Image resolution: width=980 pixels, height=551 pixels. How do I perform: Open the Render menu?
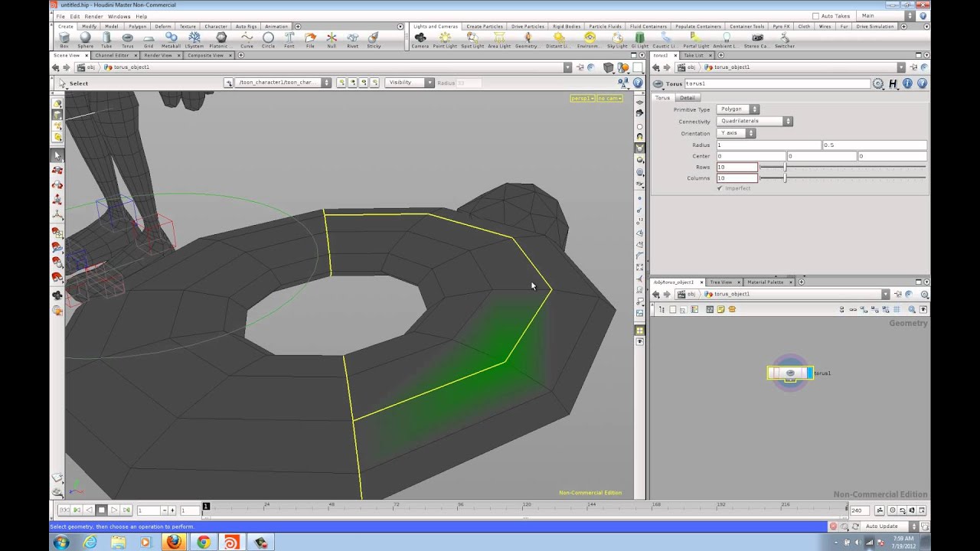[93, 16]
